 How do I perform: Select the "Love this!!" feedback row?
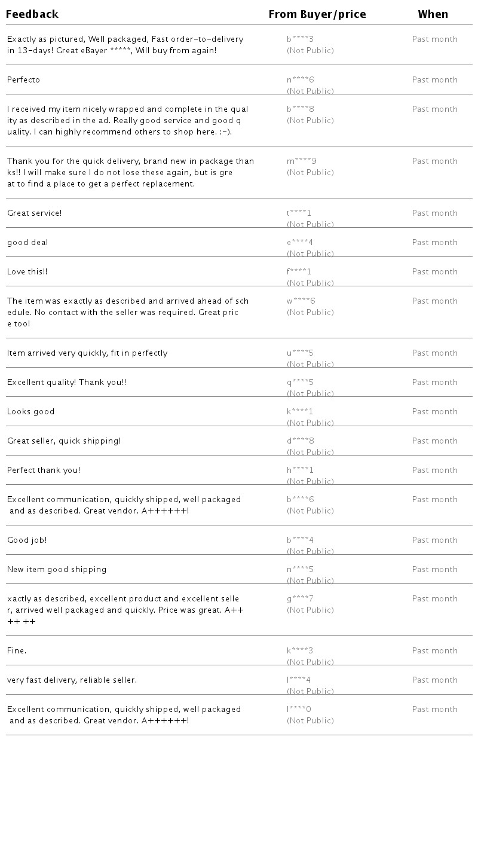click(x=27, y=272)
